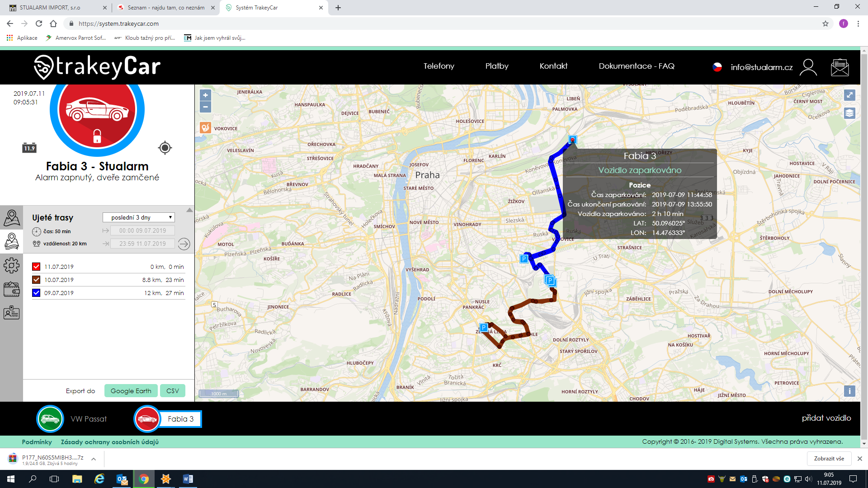The height and width of the screenshot is (488, 868).
Task: Open the driver ID card icon in the sidebar
Action: pyautogui.click(x=11, y=313)
